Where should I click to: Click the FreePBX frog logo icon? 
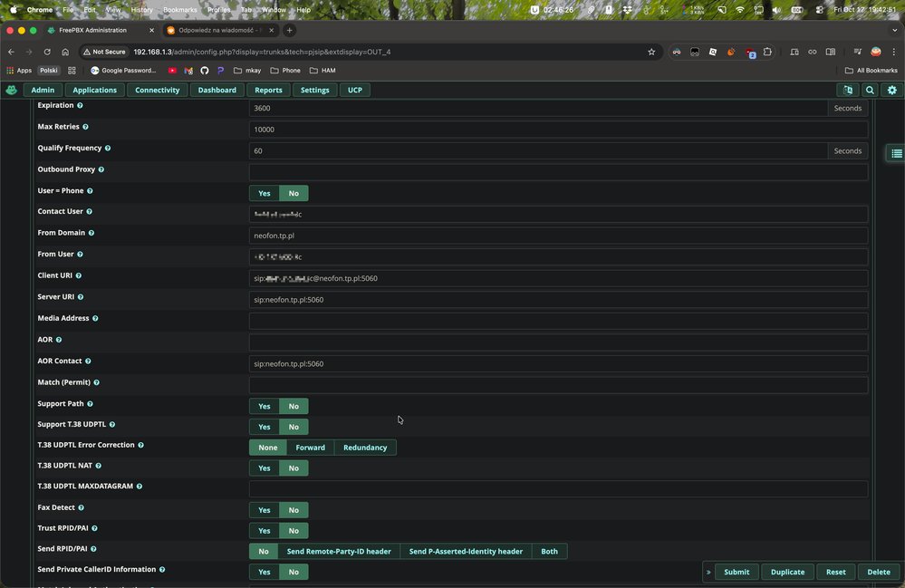[x=11, y=90]
